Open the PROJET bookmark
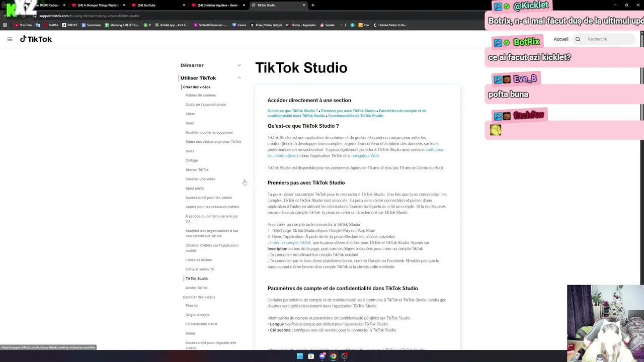The width and height of the screenshot is (644, 362). (70, 25)
